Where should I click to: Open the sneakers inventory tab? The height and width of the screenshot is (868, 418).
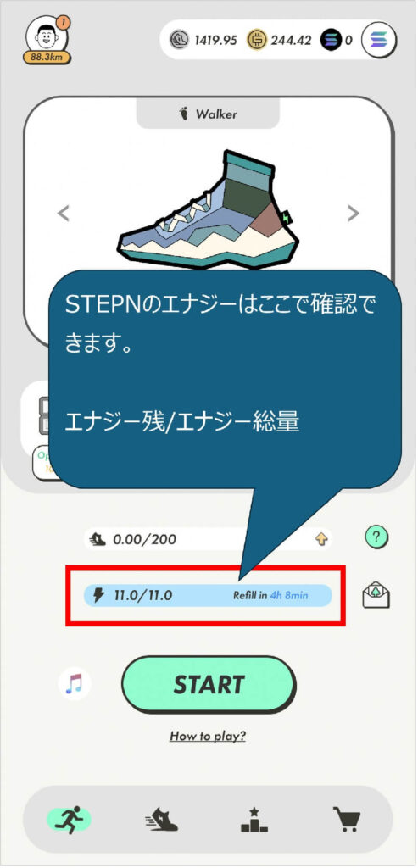[162, 820]
